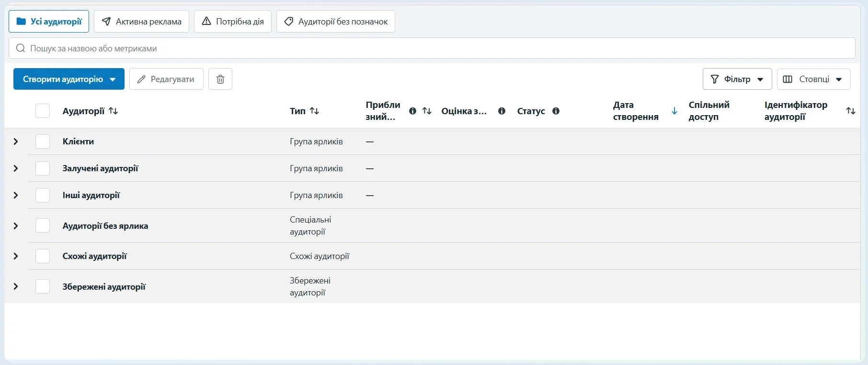Check the Інші аудиторії row checkbox

click(43, 195)
